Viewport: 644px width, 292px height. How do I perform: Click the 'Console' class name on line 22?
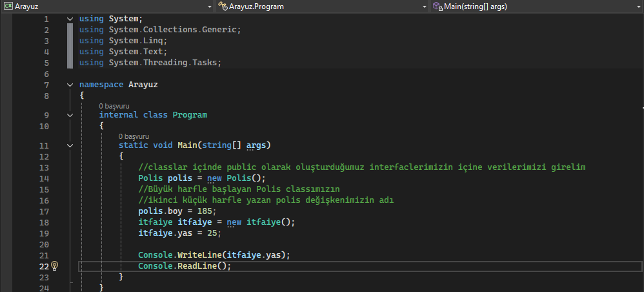pyautogui.click(x=156, y=266)
